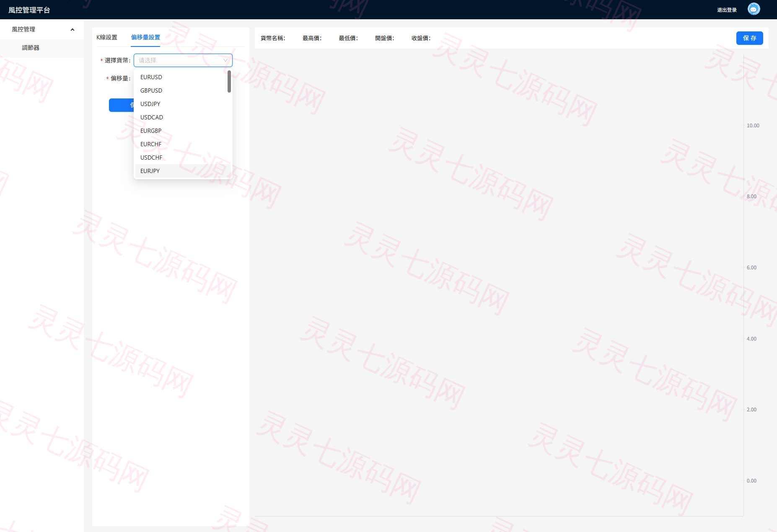Click the 6.00 axis value
Screen dimensions: 777x532
751,268
